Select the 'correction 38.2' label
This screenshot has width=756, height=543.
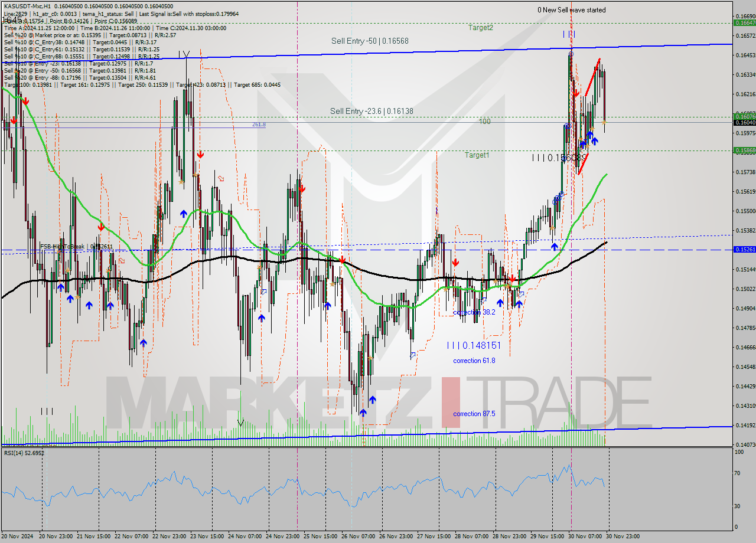[474, 312]
